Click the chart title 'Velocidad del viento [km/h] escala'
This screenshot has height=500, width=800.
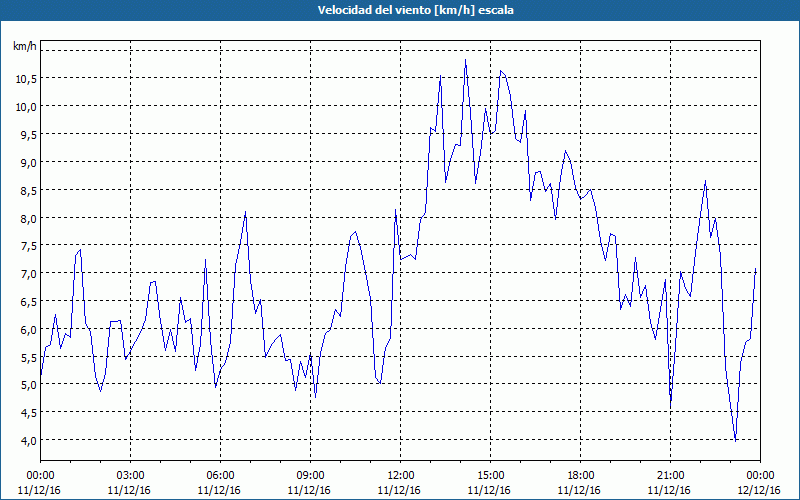point(415,10)
